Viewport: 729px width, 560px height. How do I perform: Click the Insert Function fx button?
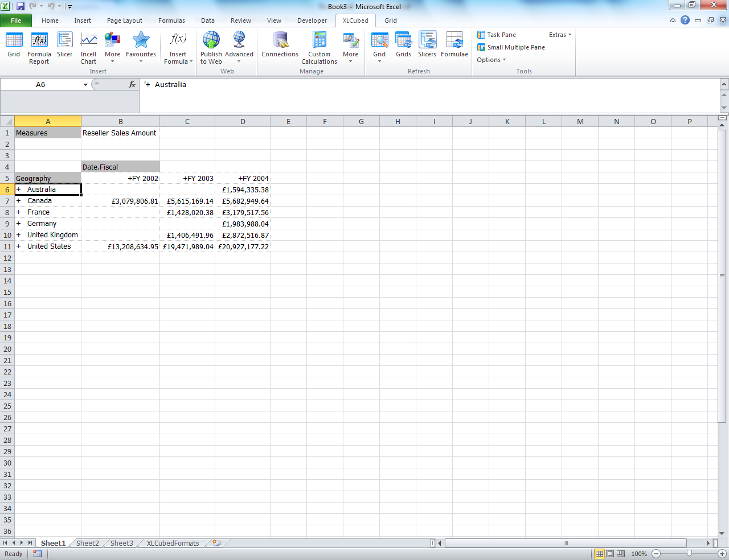132,84
